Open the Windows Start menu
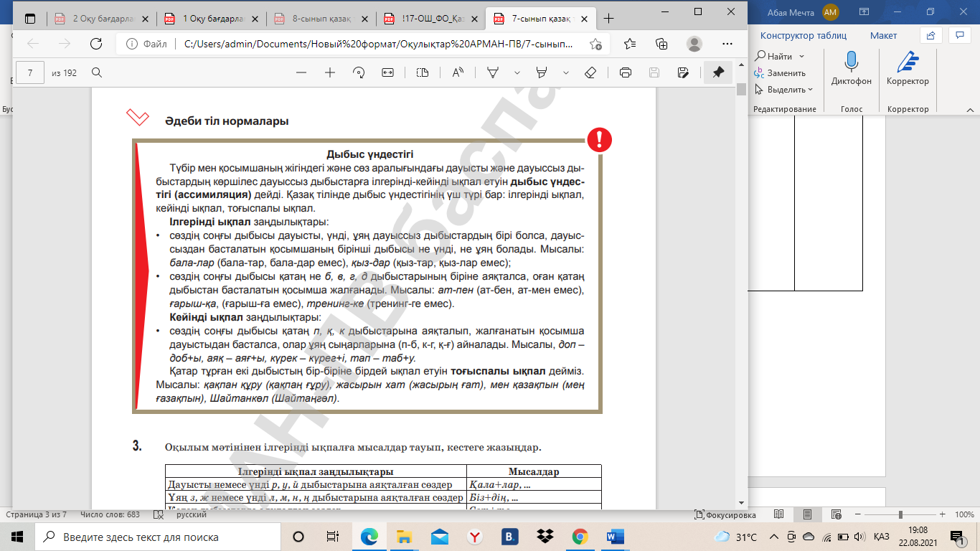The height and width of the screenshot is (551, 980). click(17, 537)
